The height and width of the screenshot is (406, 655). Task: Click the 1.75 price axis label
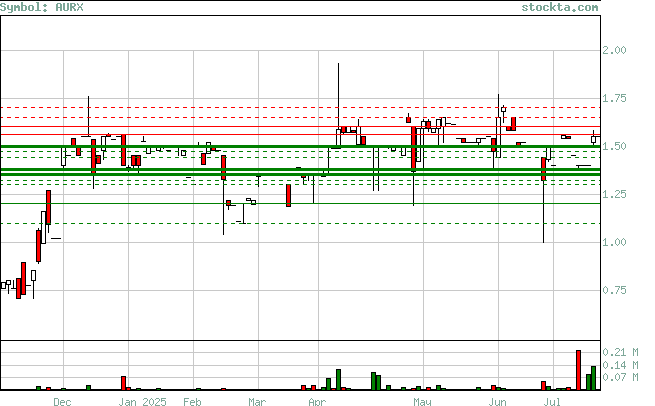[x=614, y=99]
